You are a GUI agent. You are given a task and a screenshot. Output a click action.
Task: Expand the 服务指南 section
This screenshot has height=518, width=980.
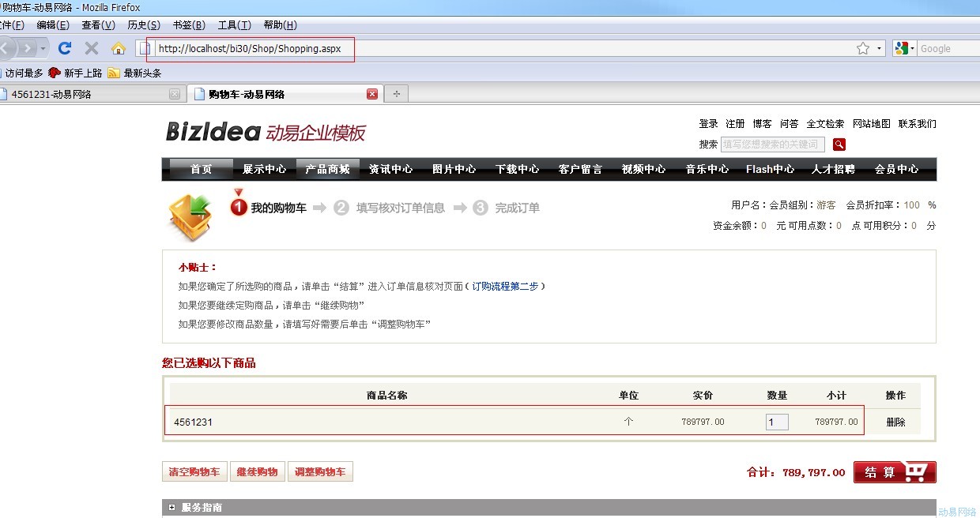pos(171,507)
